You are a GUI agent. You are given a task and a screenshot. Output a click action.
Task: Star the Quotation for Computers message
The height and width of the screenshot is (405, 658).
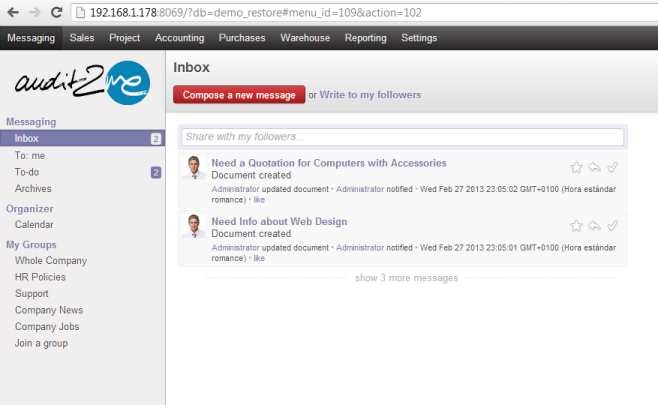(x=576, y=167)
